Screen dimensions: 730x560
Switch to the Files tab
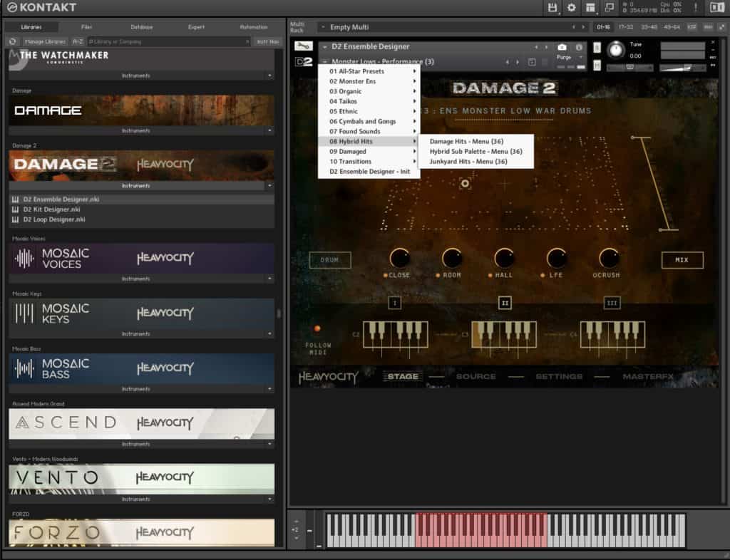coord(86,27)
